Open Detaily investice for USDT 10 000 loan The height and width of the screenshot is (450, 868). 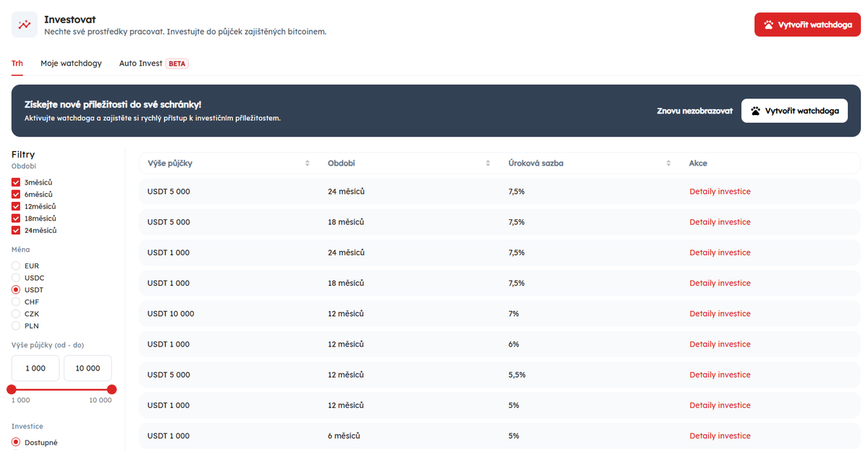(720, 314)
